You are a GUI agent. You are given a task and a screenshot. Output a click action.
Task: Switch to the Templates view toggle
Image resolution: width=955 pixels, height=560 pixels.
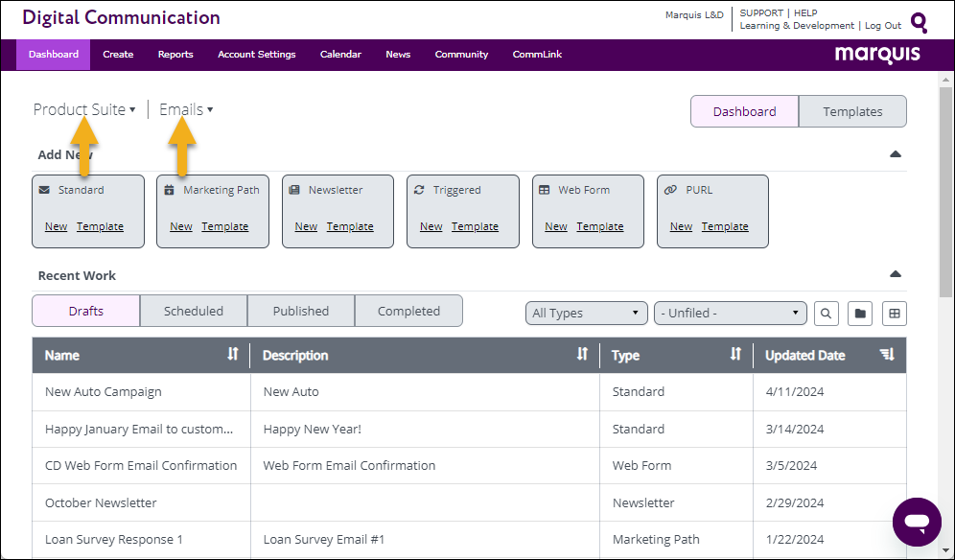coord(851,111)
